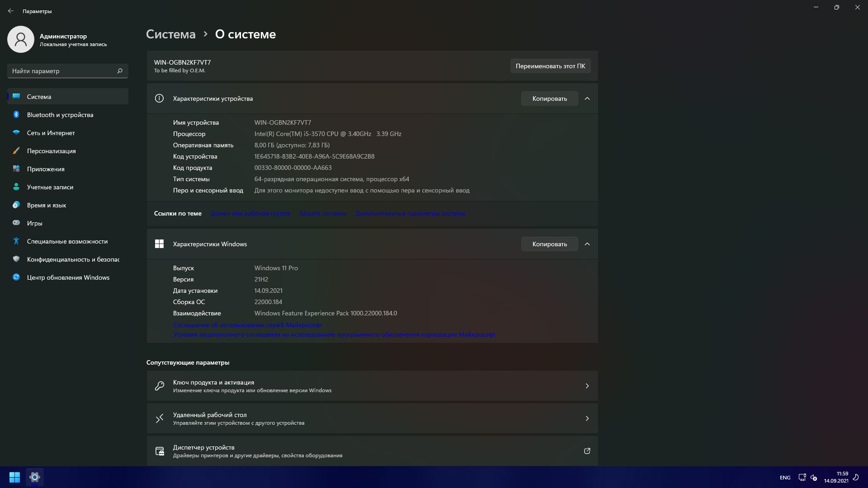
Task: Click the Учетные записи person icon
Action: tap(16, 187)
